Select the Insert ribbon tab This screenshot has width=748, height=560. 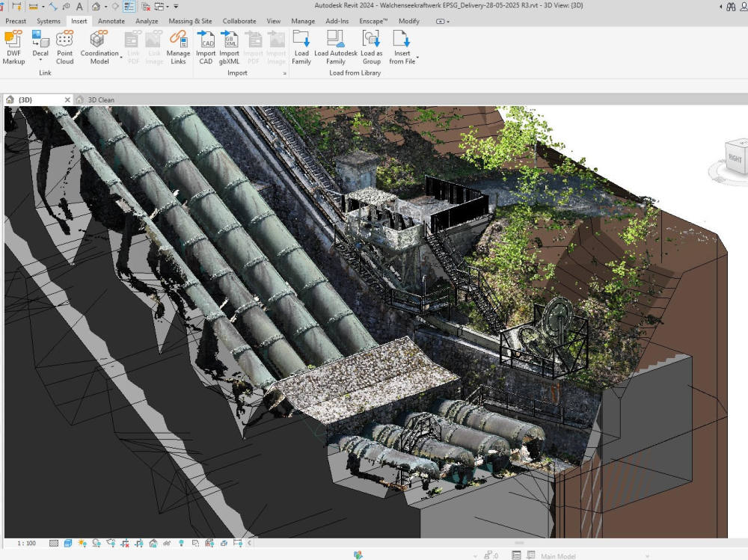coord(79,21)
